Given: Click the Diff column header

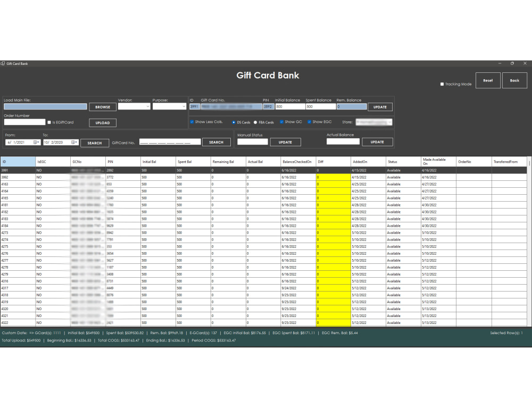Looking at the screenshot, I should 333,162.
